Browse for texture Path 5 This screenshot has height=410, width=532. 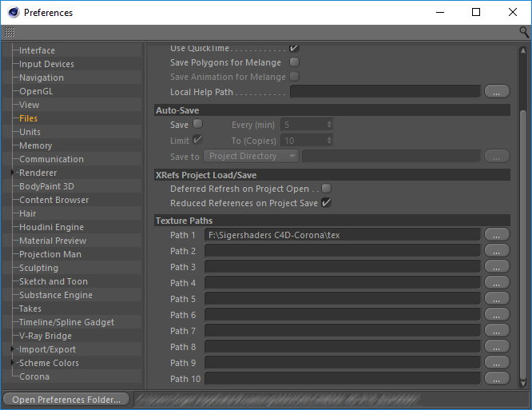(497, 298)
